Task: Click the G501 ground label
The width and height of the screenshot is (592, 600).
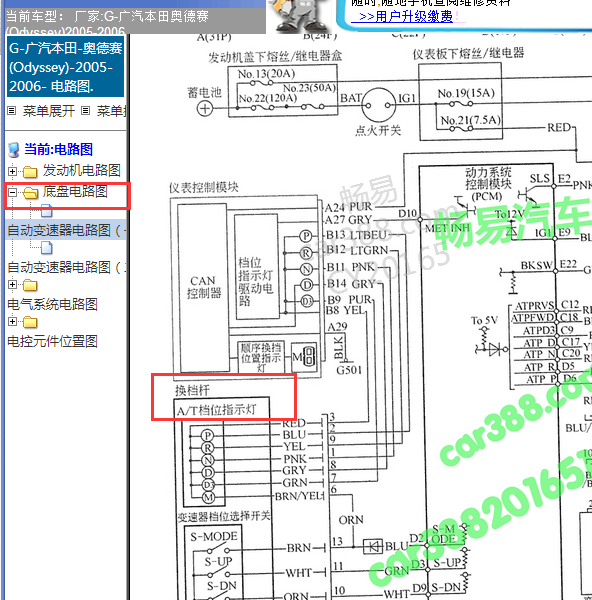Action: pyautogui.click(x=349, y=370)
